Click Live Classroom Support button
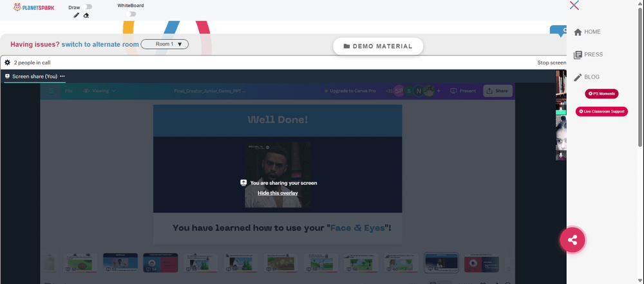Image resolution: width=644 pixels, height=284 pixels. 601,111
